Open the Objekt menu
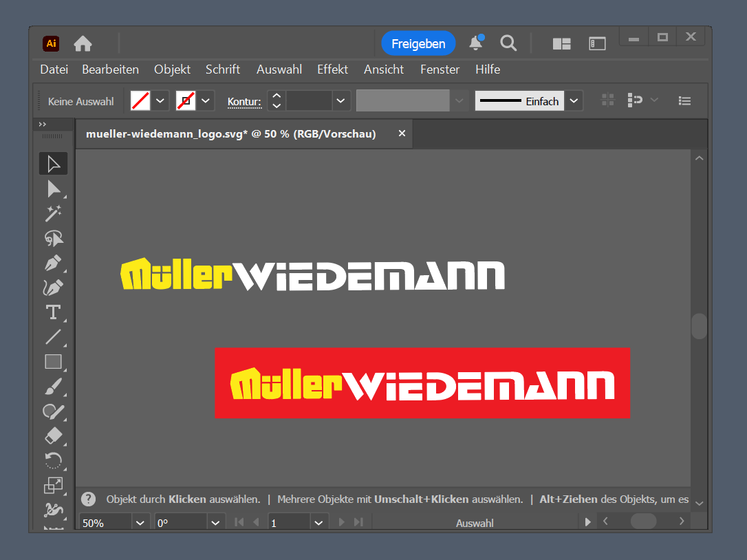Screen dimensions: 747x560 (172, 69)
